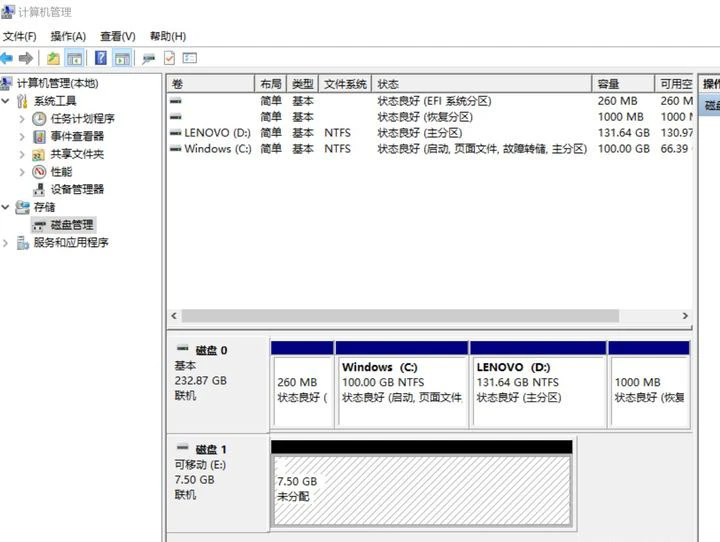The image size is (720, 542).
Task: Select the 磁盘 0 disk label
Action: pos(212,351)
